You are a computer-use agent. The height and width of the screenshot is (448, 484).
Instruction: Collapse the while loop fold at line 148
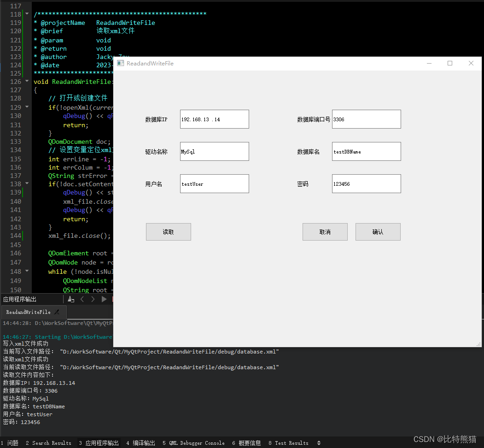point(26,271)
